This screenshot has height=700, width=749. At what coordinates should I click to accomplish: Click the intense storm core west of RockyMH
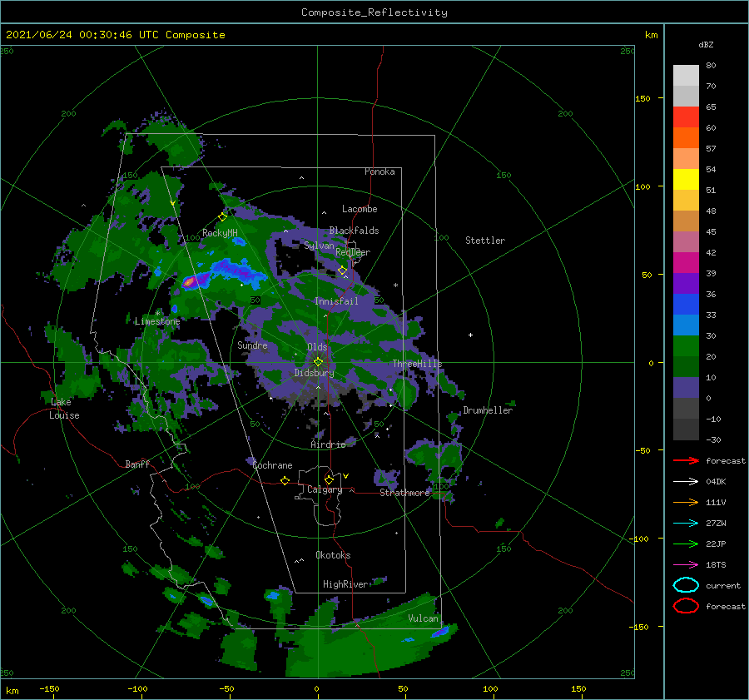click(x=190, y=282)
